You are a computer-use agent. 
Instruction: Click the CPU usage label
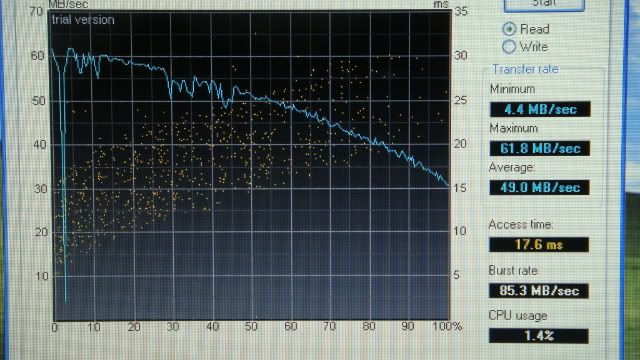point(518,316)
